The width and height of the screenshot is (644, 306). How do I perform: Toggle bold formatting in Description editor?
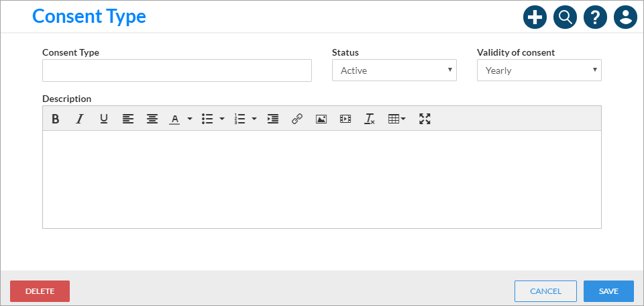[56, 119]
